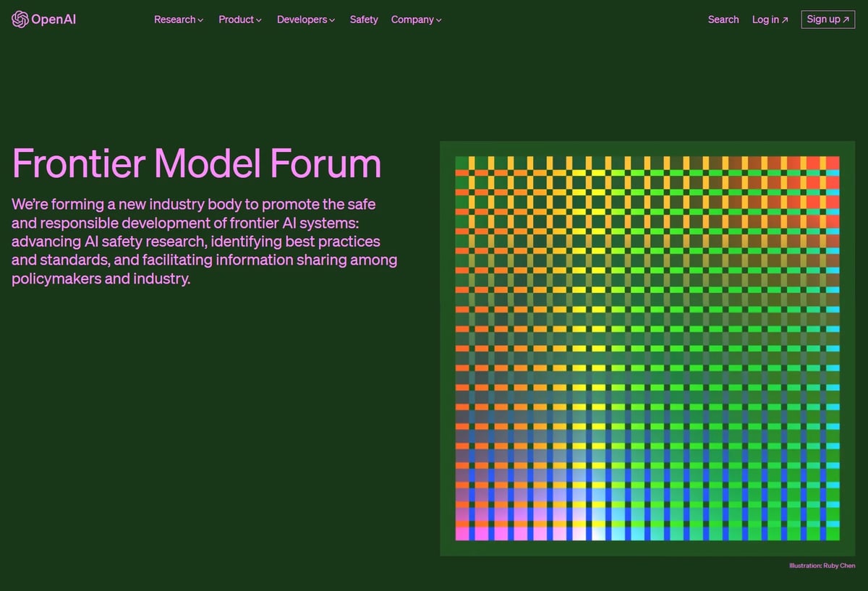This screenshot has width=868, height=591.
Task: Expand the Research dropdown chevron
Action: (200, 20)
